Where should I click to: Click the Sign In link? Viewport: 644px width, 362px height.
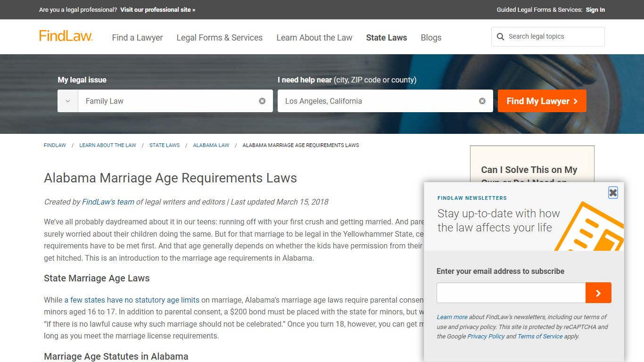595,9
